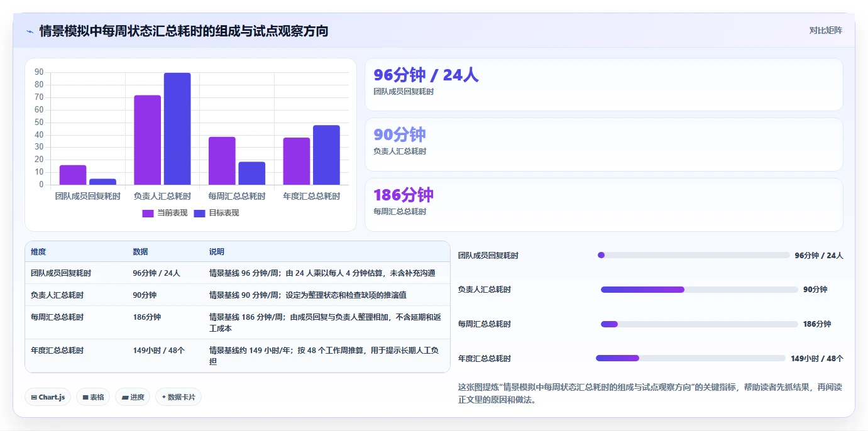
Task: Click the 对比矩阵 label in the header
Action: (825, 30)
